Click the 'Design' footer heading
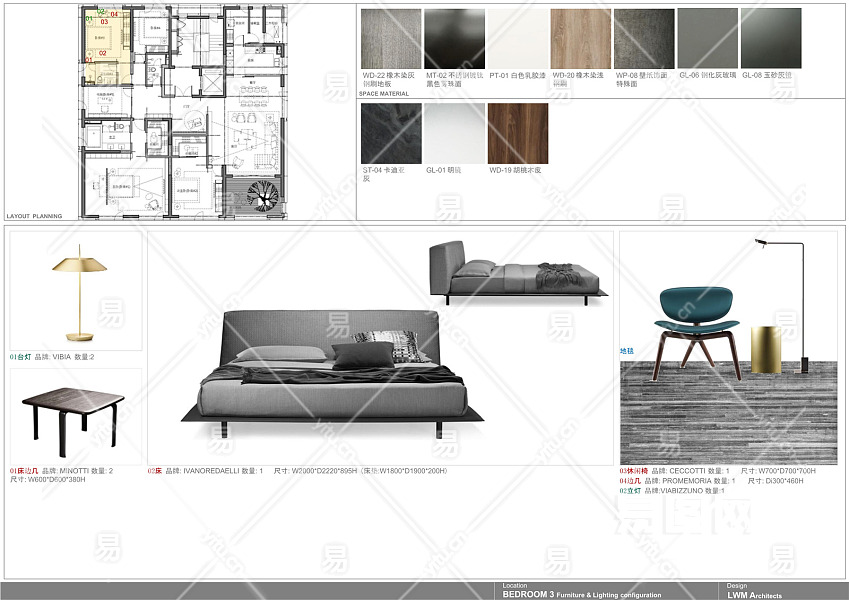Viewport: 849px width, 600px height. (737, 585)
